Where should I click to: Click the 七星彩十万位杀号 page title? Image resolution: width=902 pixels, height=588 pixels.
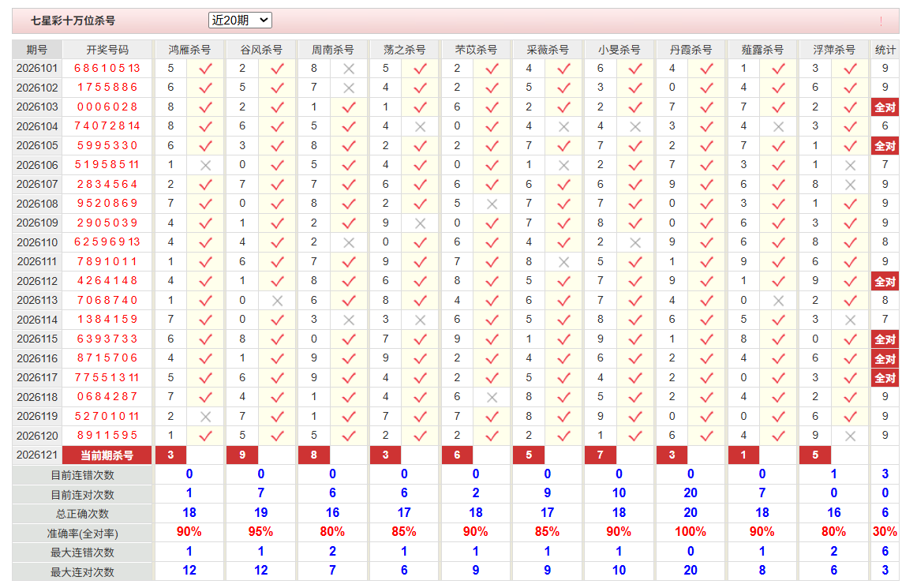pyautogui.click(x=73, y=21)
